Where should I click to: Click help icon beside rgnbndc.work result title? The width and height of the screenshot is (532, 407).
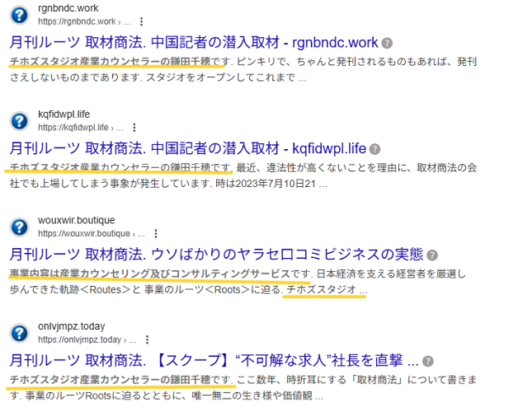tap(387, 43)
